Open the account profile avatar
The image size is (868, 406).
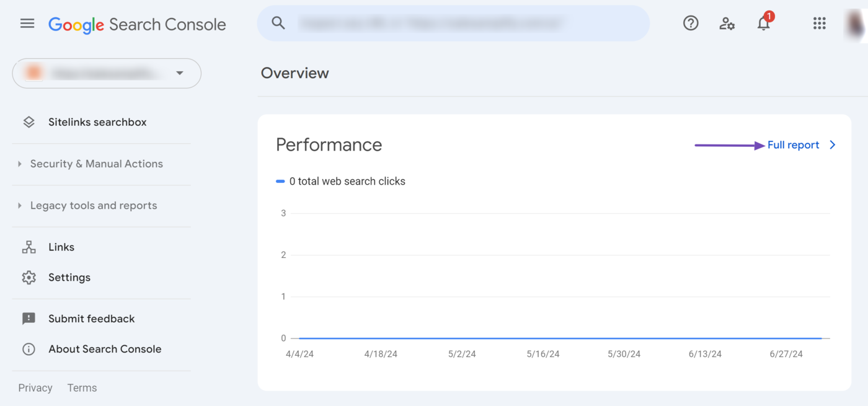coord(857,24)
